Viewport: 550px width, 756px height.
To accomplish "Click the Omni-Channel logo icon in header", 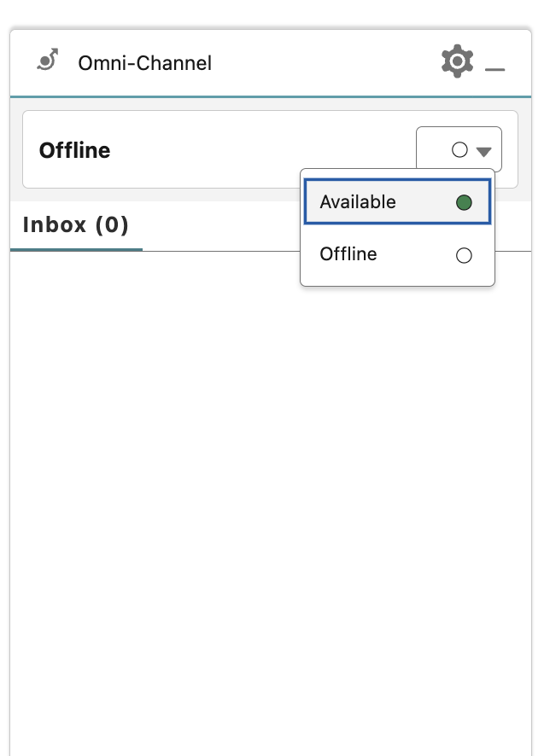I will (48, 61).
